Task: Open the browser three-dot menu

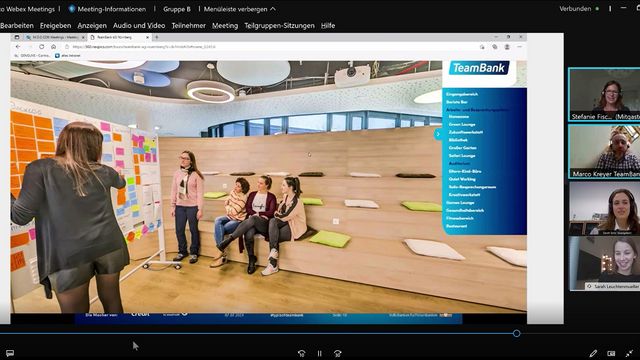Action: pyautogui.click(x=520, y=47)
